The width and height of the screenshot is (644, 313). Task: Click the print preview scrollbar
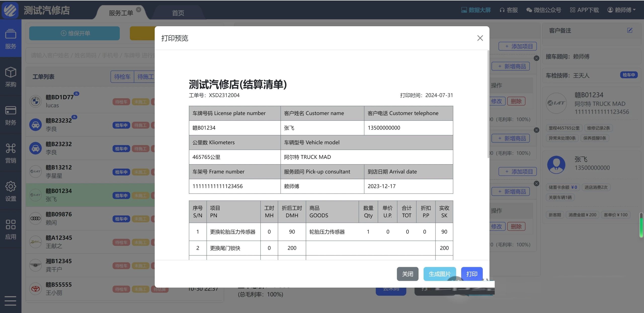coord(488,105)
